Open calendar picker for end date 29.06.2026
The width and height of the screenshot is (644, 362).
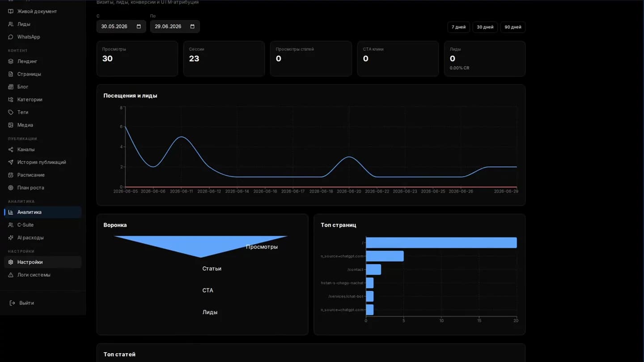click(192, 26)
